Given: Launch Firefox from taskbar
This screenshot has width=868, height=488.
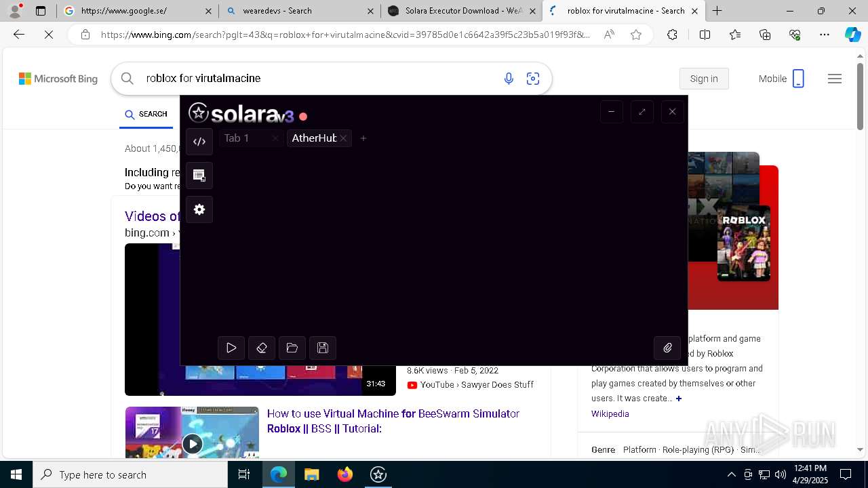Looking at the screenshot, I should coord(344,474).
